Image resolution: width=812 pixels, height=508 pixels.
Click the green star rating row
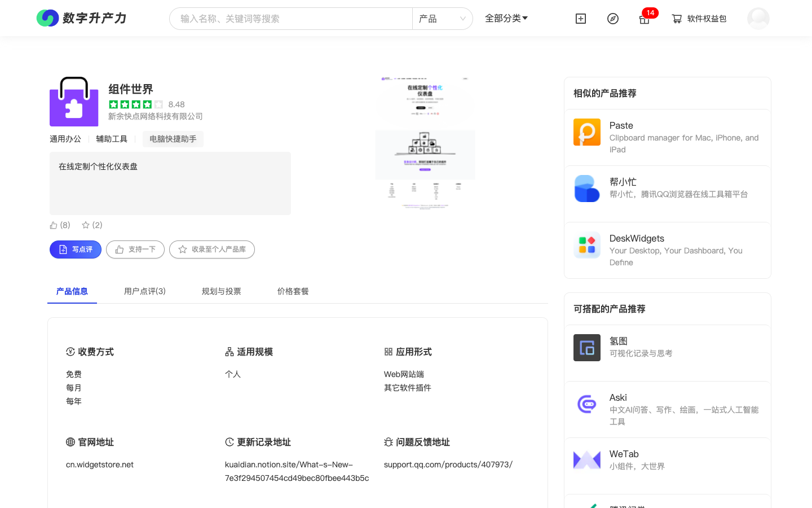click(x=136, y=104)
